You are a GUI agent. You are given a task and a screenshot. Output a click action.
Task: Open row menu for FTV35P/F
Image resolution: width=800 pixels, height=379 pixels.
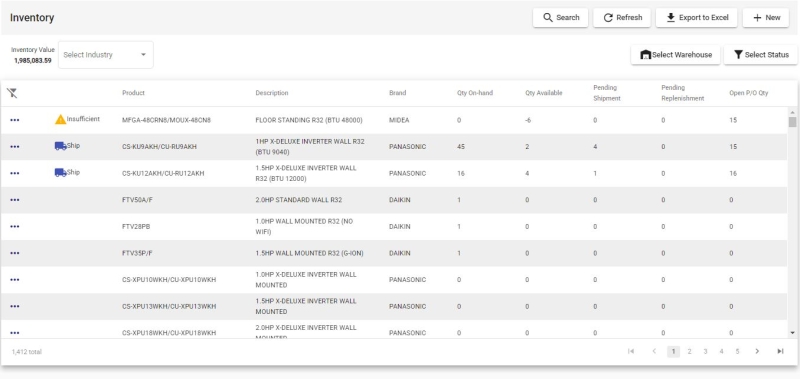click(15, 253)
